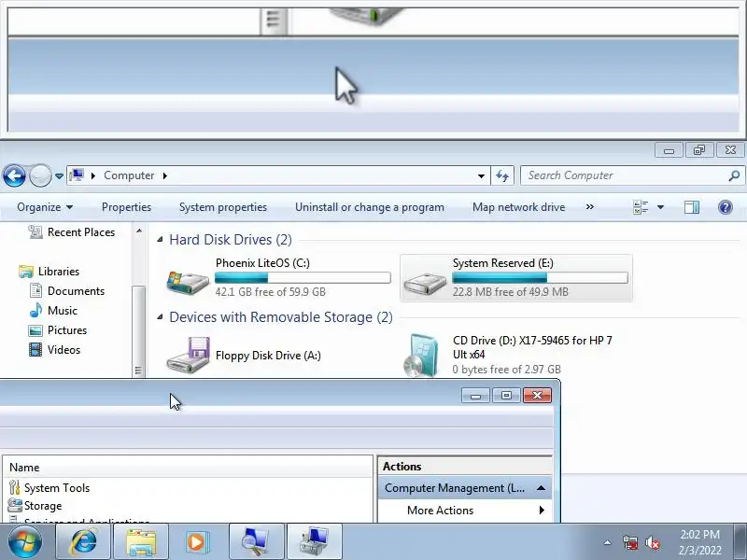
Task: Click the change view icon
Action: (x=641, y=207)
